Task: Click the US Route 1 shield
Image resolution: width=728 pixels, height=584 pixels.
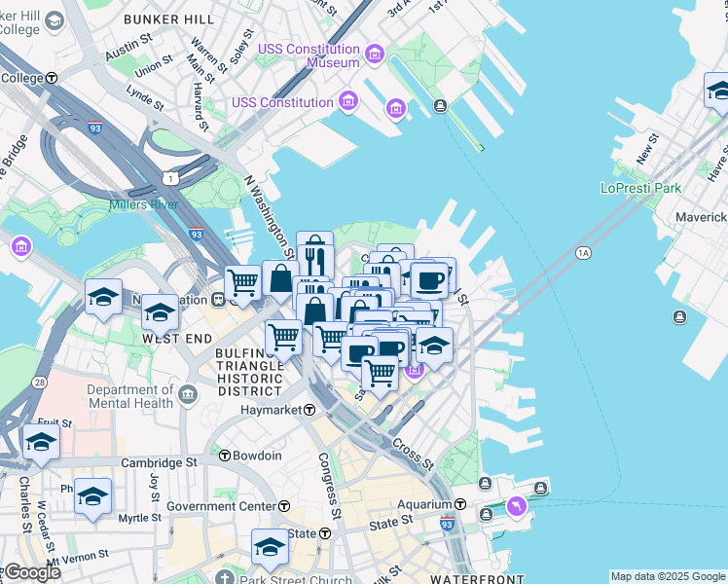Action: [171, 178]
